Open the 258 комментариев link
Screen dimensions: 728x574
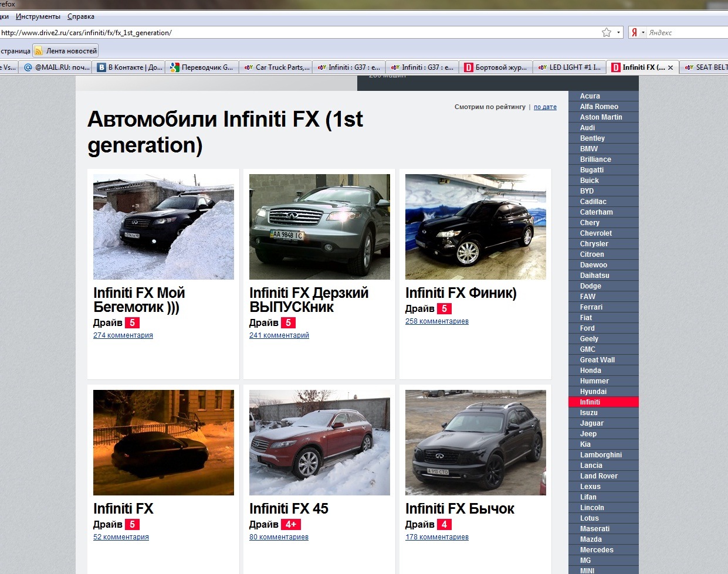point(437,321)
